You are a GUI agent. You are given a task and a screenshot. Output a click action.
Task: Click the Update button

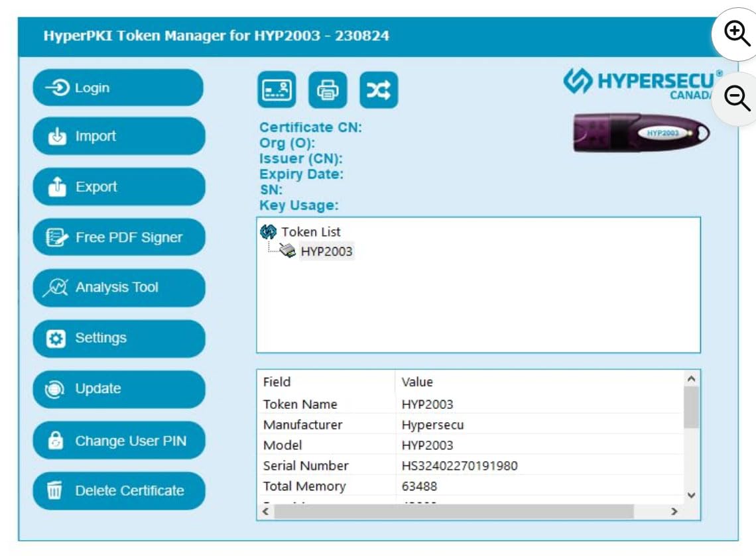(x=119, y=389)
